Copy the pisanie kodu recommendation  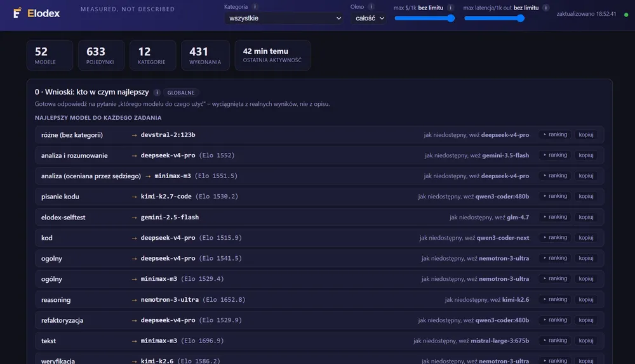(x=585, y=196)
